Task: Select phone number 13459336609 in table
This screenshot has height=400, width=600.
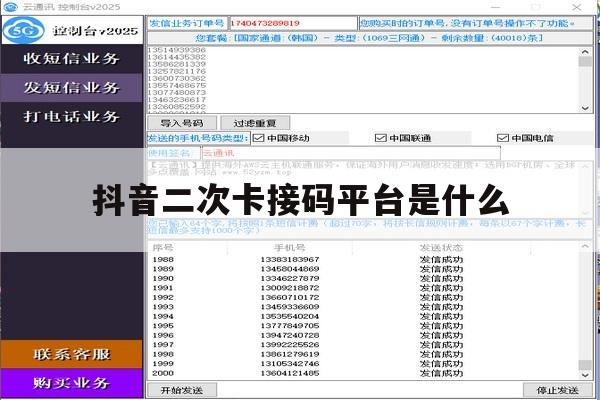Action: 290,307
